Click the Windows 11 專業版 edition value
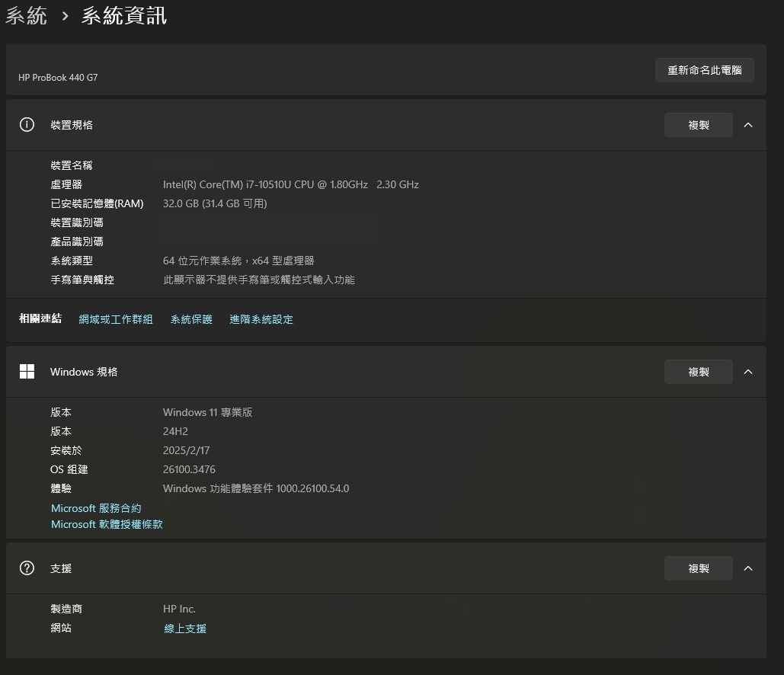The width and height of the screenshot is (784, 675). click(207, 412)
